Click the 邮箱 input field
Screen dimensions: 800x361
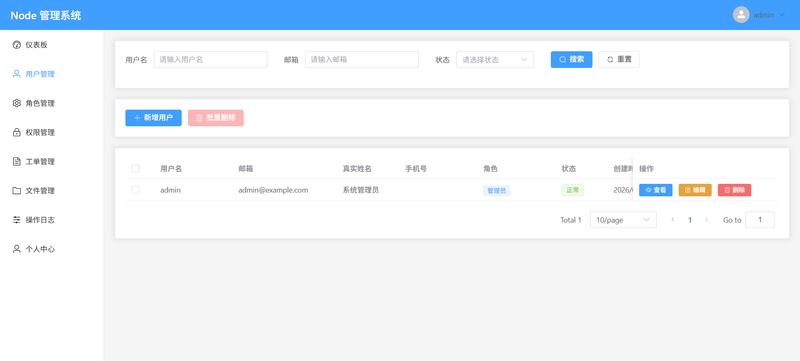pyautogui.click(x=362, y=60)
